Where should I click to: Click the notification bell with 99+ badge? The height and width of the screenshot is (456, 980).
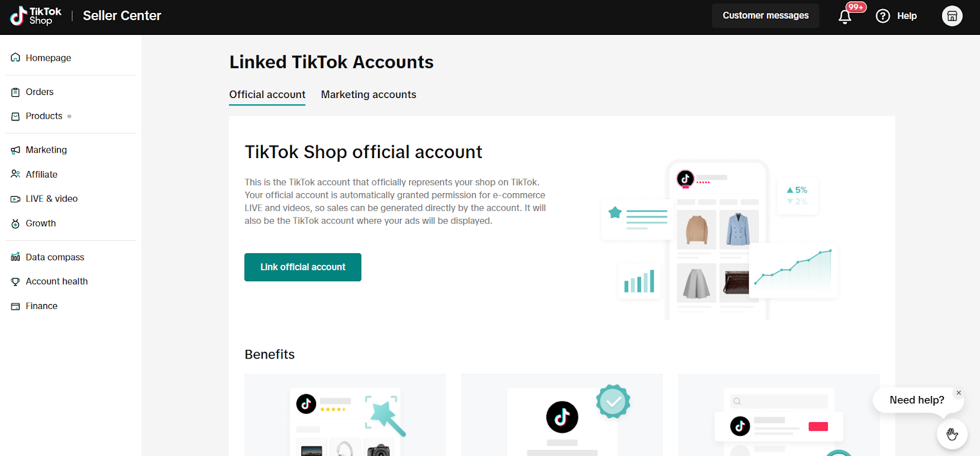coord(846,17)
